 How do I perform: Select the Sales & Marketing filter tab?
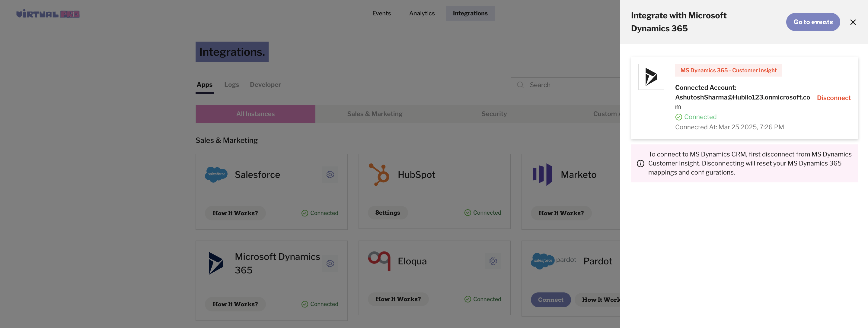[x=375, y=114]
